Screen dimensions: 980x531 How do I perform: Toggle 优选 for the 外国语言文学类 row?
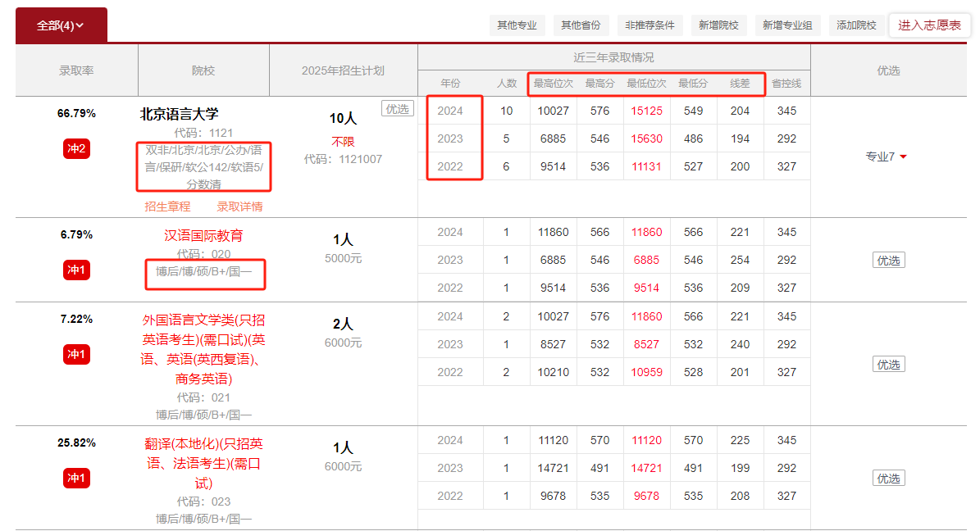[888, 365]
